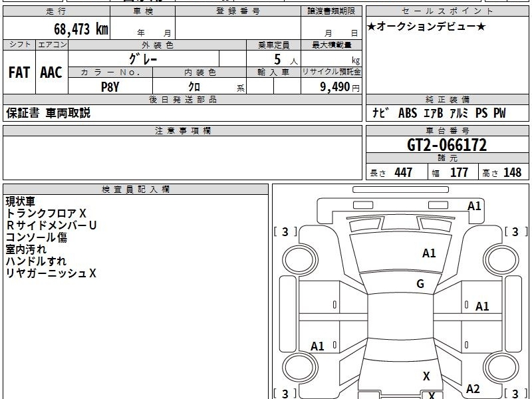532x399 pixels.
Task: Click the セールスポイント header
Action: click(x=447, y=11)
